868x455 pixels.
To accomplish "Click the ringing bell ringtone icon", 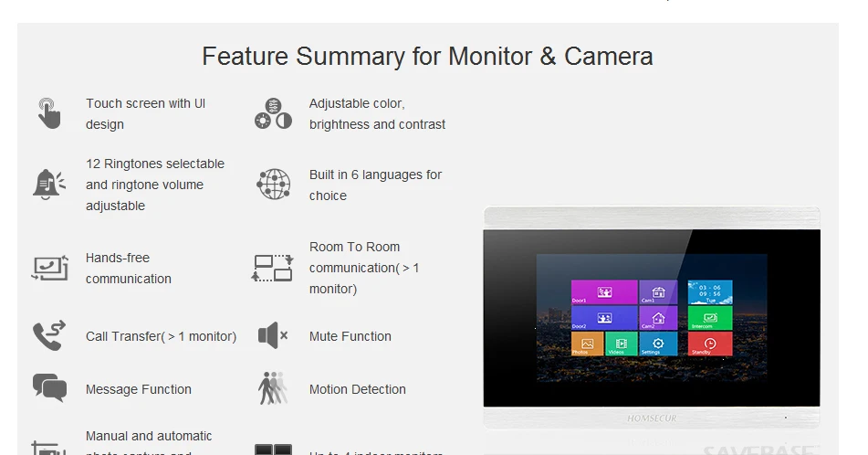I will 48,185.
